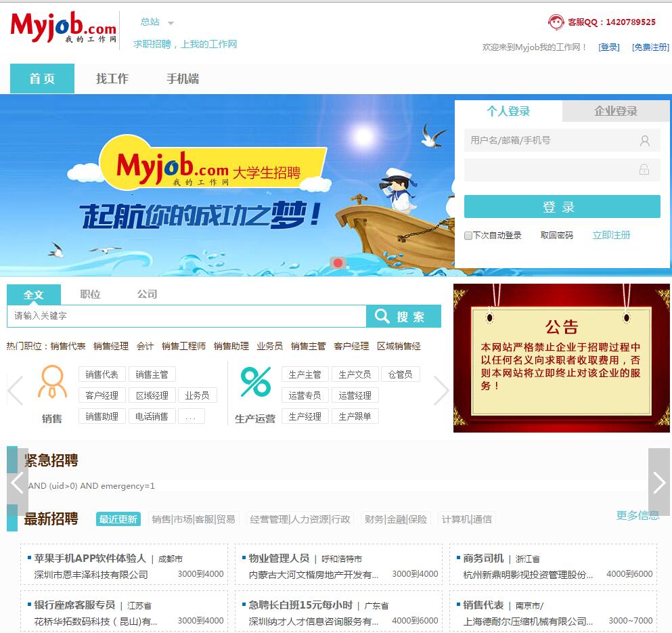Select the 全文 search tab

[34, 294]
